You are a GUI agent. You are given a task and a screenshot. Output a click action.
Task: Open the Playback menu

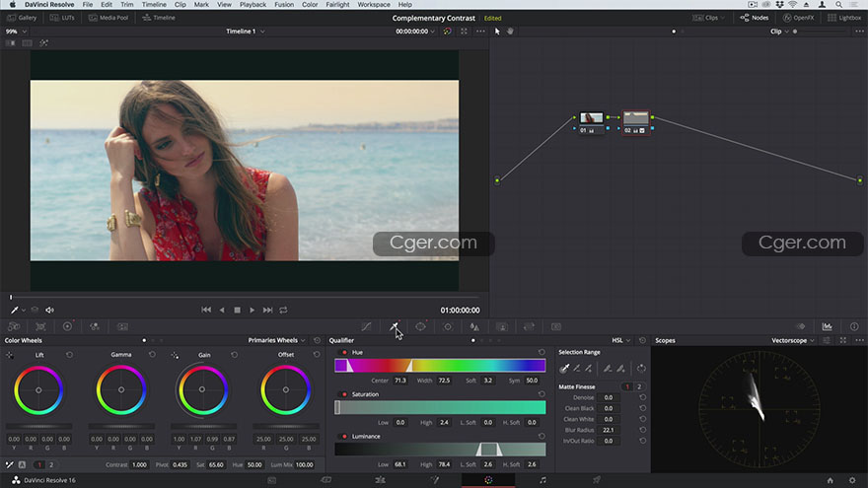coord(253,4)
